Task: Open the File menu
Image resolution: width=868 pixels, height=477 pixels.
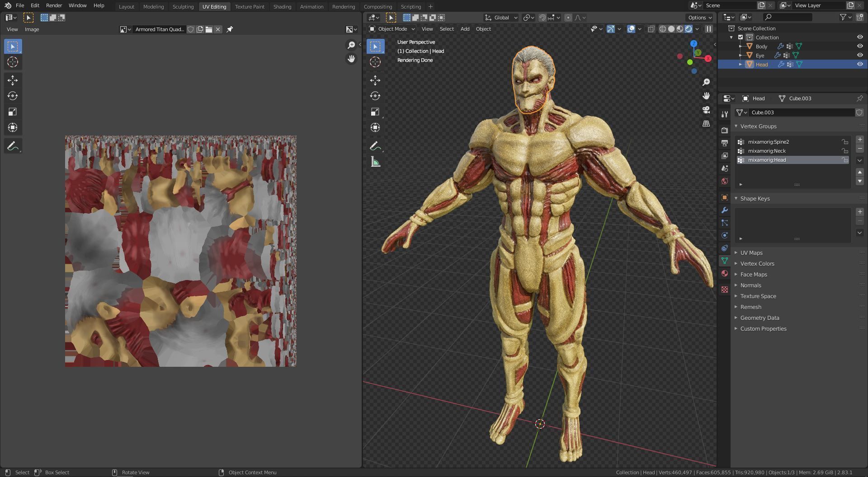Action: pos(20,5)
